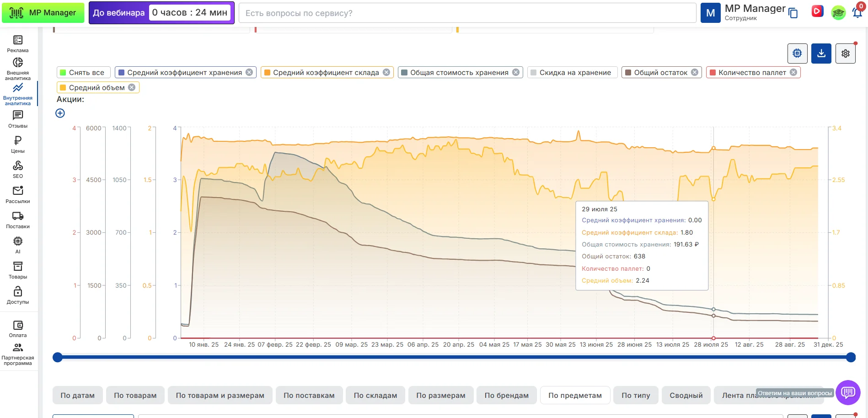Viewport: 868px width, 418px height.
Task: Open the notifications bell icon
Action: pyautogui.click(x=857, y=13)
